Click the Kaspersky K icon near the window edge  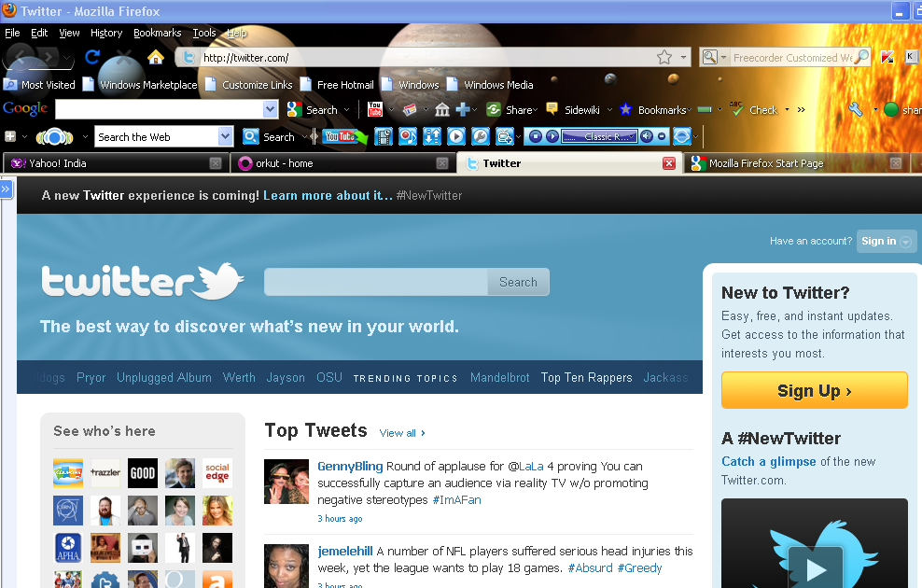(x=910, y=56)
